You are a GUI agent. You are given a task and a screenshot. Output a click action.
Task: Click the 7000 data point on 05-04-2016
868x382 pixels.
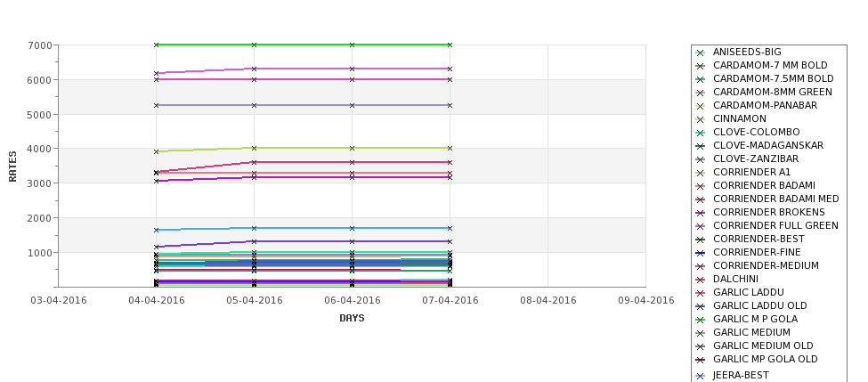pyautogui.click(x=254, y=45)
